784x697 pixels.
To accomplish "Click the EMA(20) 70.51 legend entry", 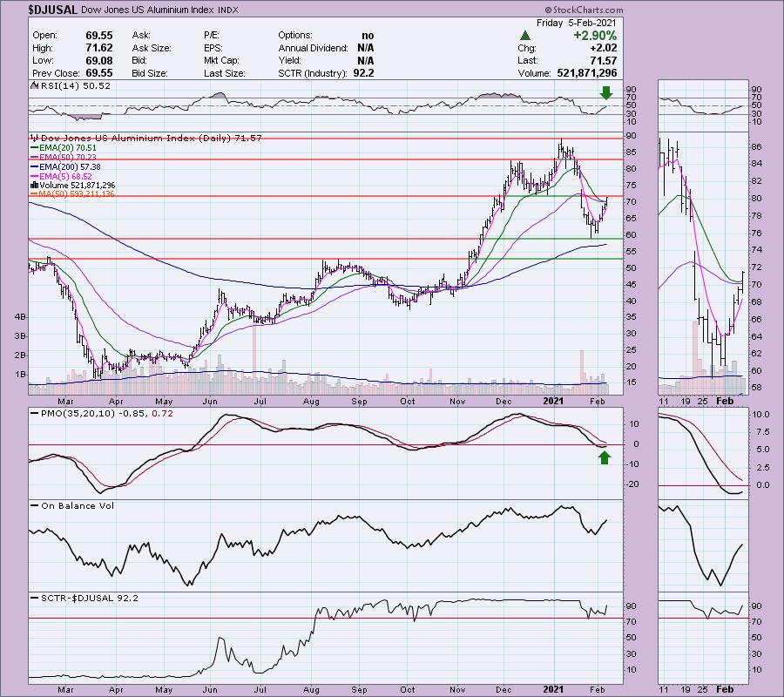I will tap(69, 147).
